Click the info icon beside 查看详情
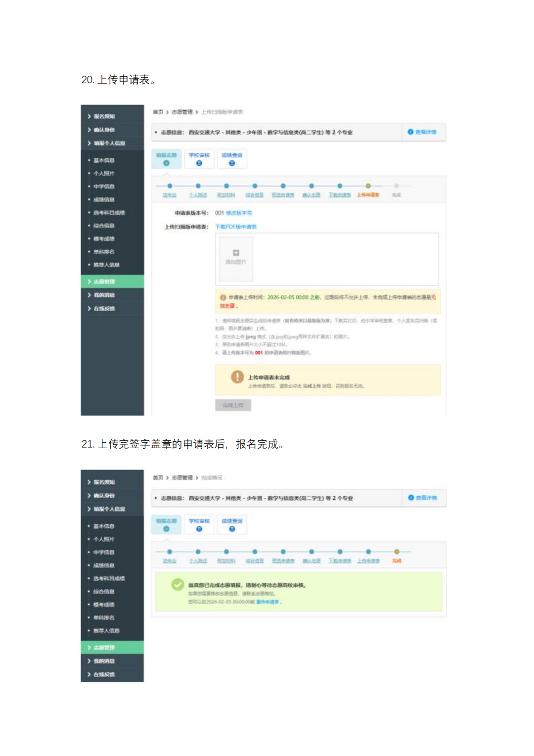 point(410,132)
